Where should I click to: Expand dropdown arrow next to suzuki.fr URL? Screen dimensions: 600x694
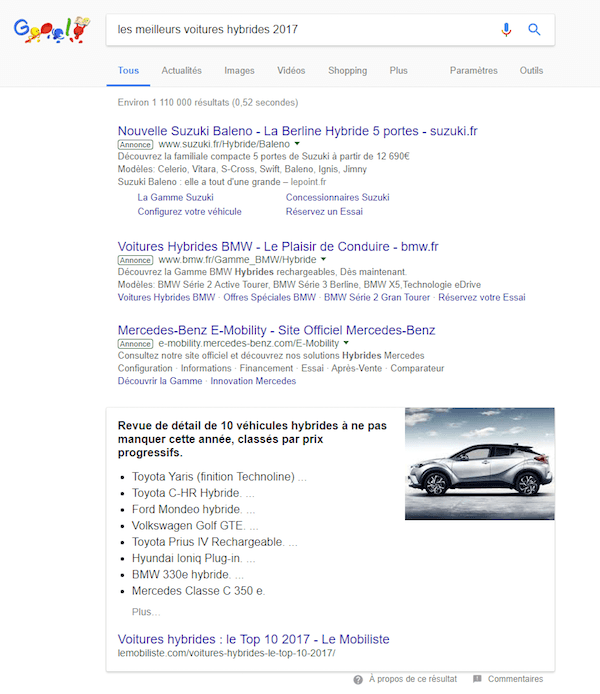click(297, 143)
